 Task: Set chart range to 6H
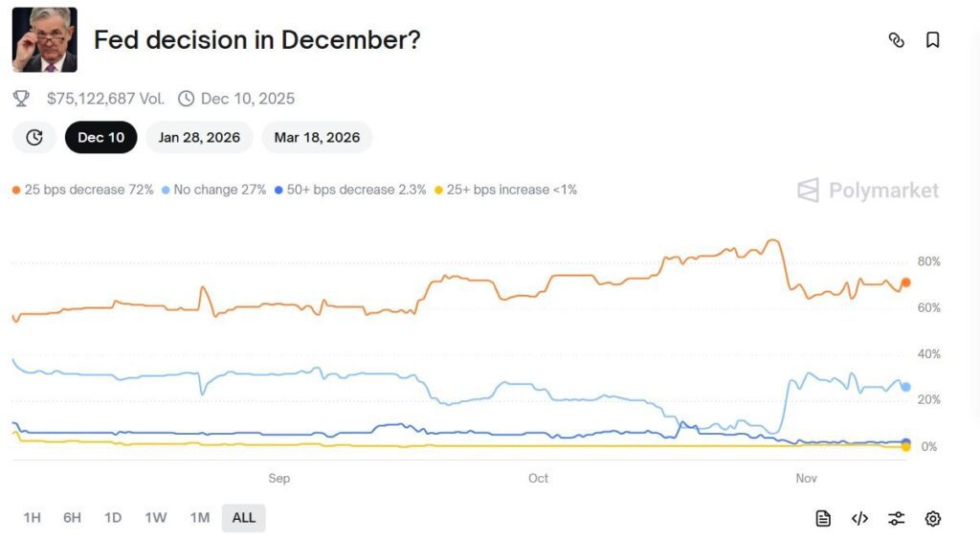[x=72, y=518]
